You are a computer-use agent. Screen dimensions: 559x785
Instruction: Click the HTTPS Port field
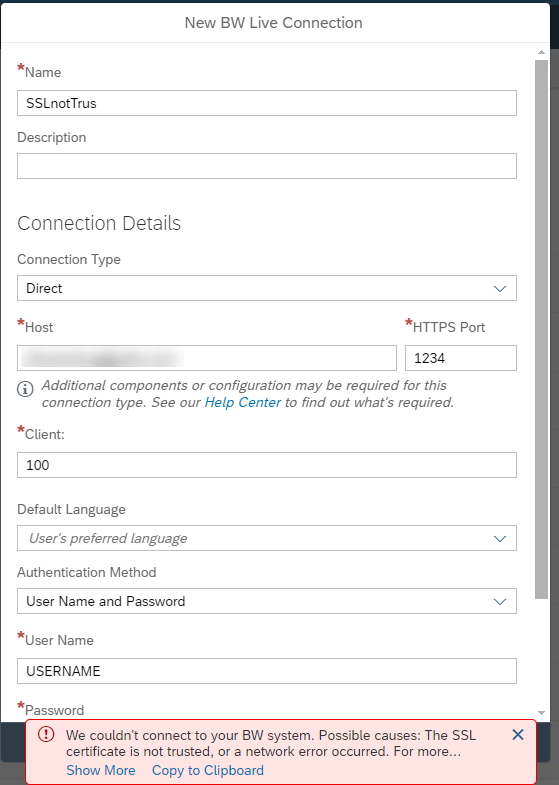[460, 358]
